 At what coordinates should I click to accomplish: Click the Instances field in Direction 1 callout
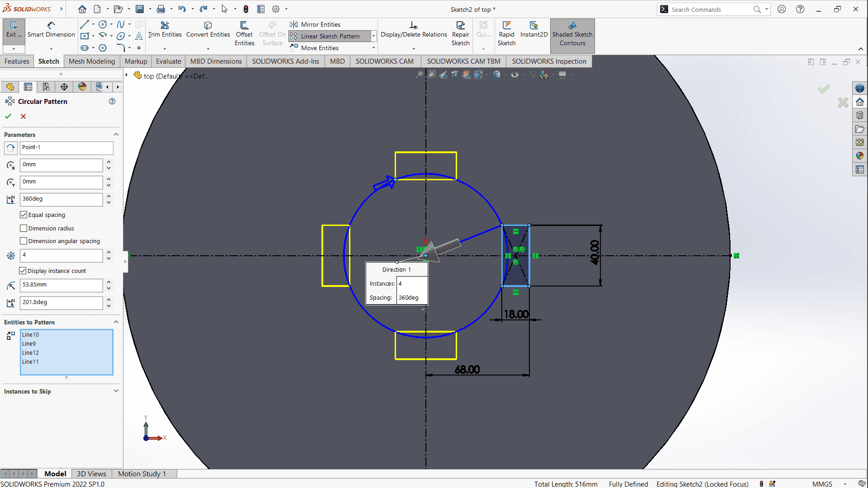411,284
